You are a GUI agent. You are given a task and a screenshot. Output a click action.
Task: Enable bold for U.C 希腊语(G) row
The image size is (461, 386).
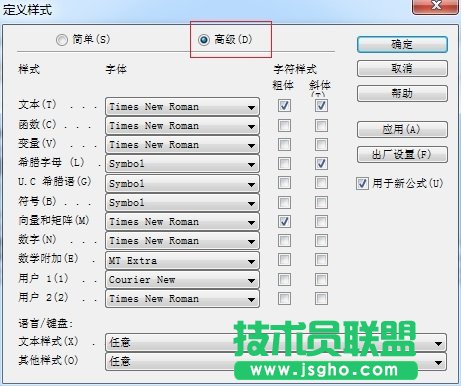(x=284, y=183)
